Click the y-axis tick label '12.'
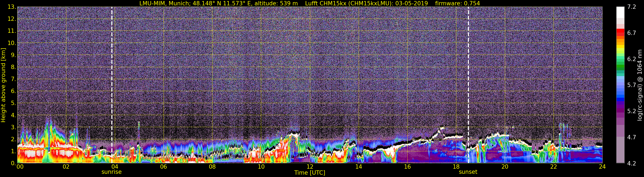 [12, 19]
